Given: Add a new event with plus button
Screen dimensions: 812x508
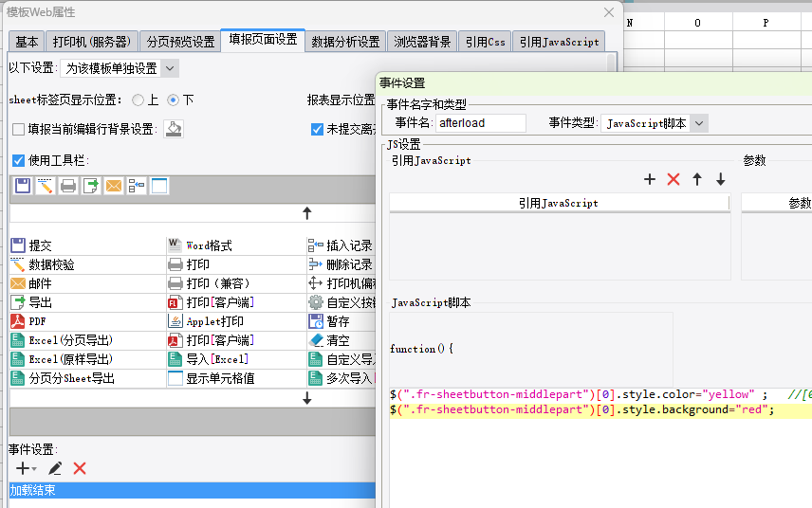Looking at the screenshot, I should 25,468.
